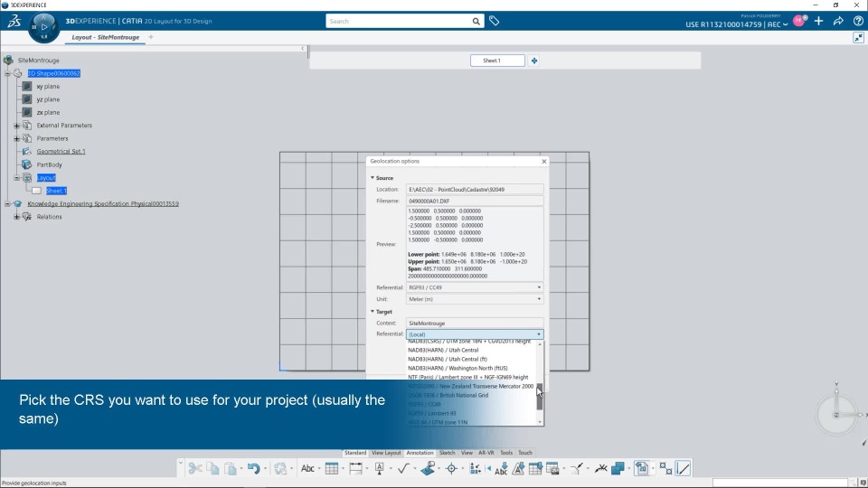Click the tag icon beside search
The width and height of the screenshot is (868, 488).
click(495, 21)
